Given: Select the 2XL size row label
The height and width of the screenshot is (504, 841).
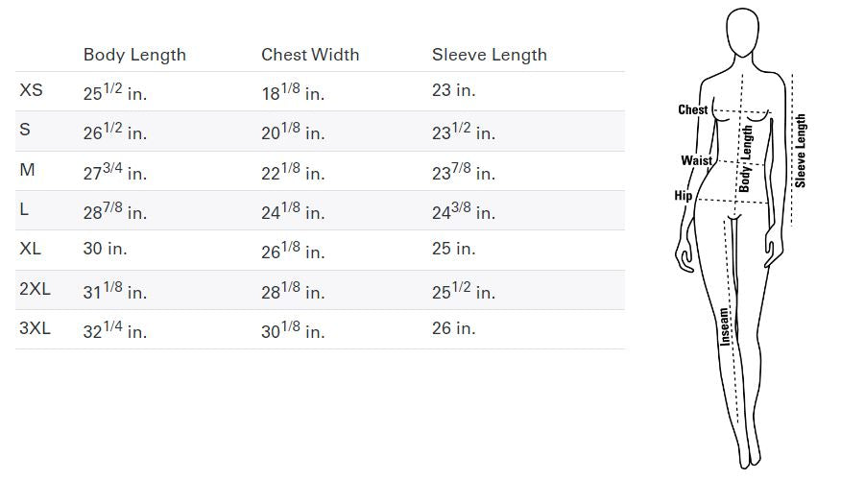Looking at the screenshot, I should coord(35,289).
